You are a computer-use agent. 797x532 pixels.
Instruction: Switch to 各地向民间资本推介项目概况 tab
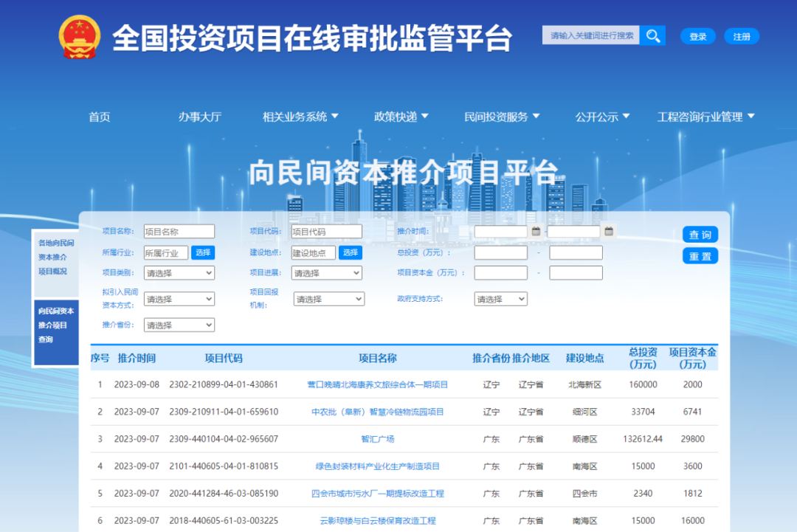pos(56,257)
